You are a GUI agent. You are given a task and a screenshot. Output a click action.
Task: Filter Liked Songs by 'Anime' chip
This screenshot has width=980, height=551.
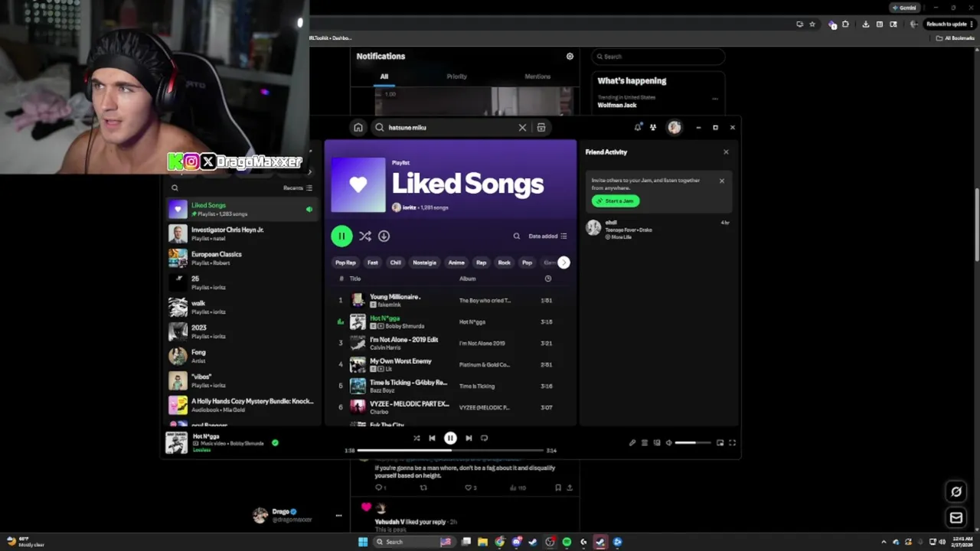[456, 262]
